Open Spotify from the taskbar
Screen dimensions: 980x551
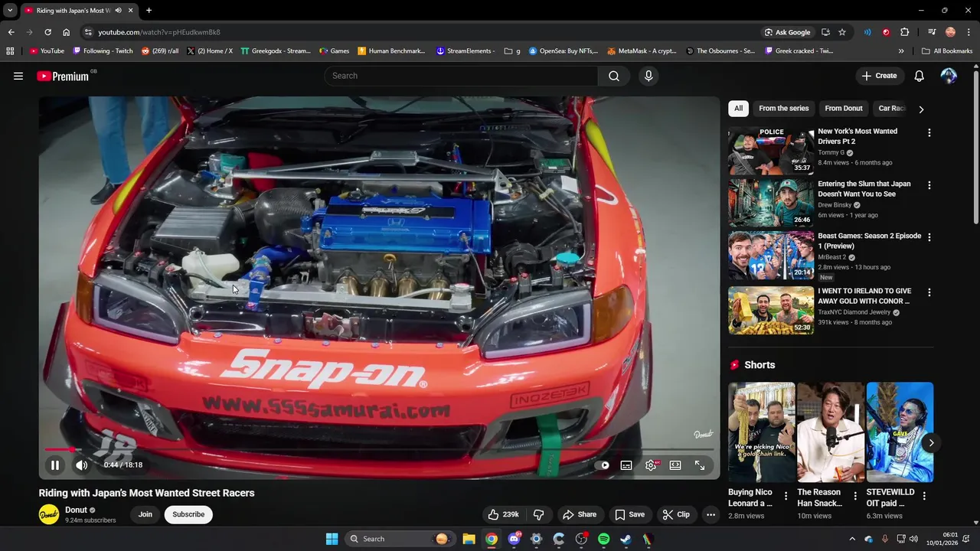tap(603, 539)
